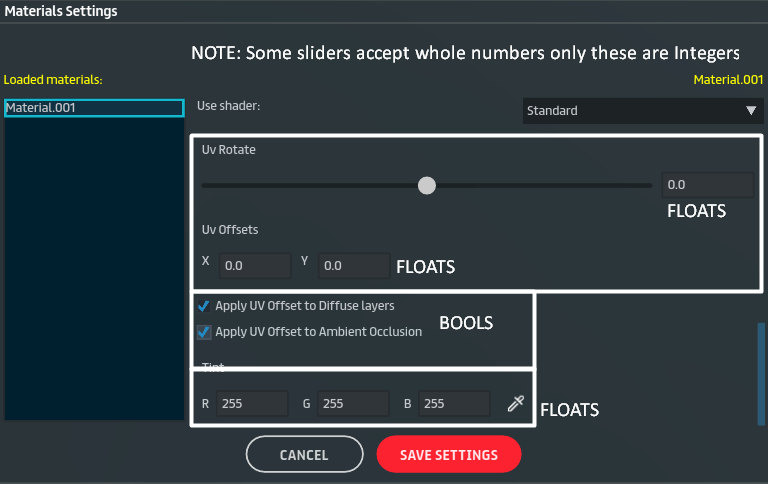Click the yellow Material.001 label at top right
768x484 pixels.
[x=727, y=79]
